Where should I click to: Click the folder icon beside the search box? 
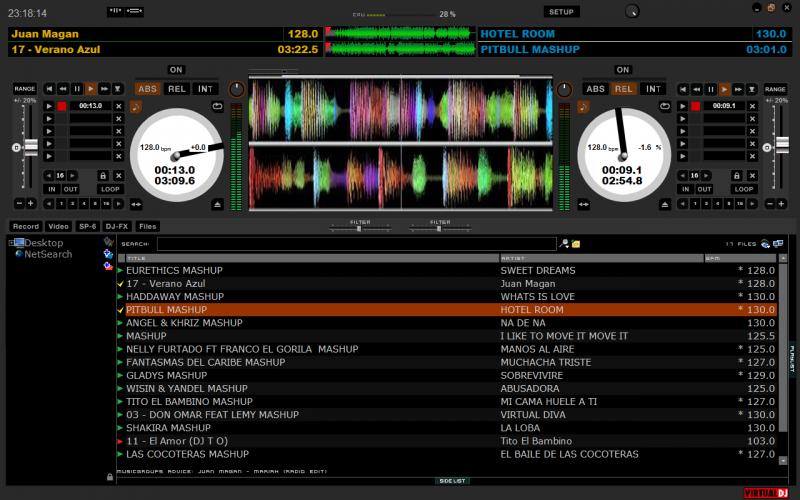click(576, 244)
